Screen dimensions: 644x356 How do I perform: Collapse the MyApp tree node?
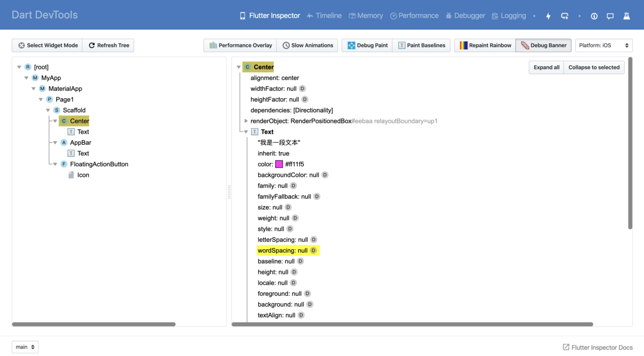[x=26, y=78]
